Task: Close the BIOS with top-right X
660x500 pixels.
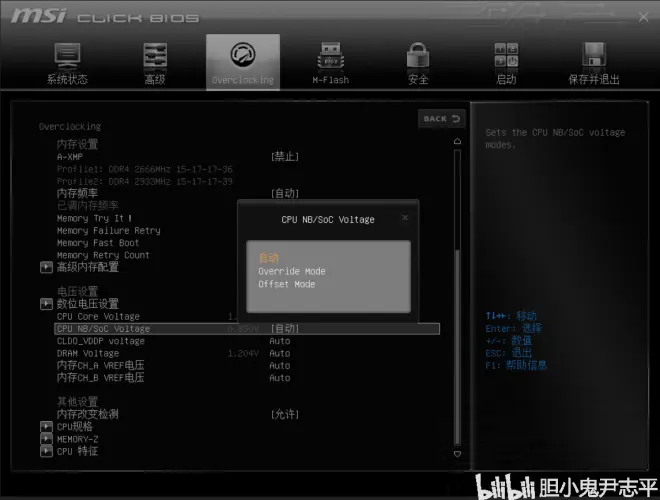Action: (643, 17)
